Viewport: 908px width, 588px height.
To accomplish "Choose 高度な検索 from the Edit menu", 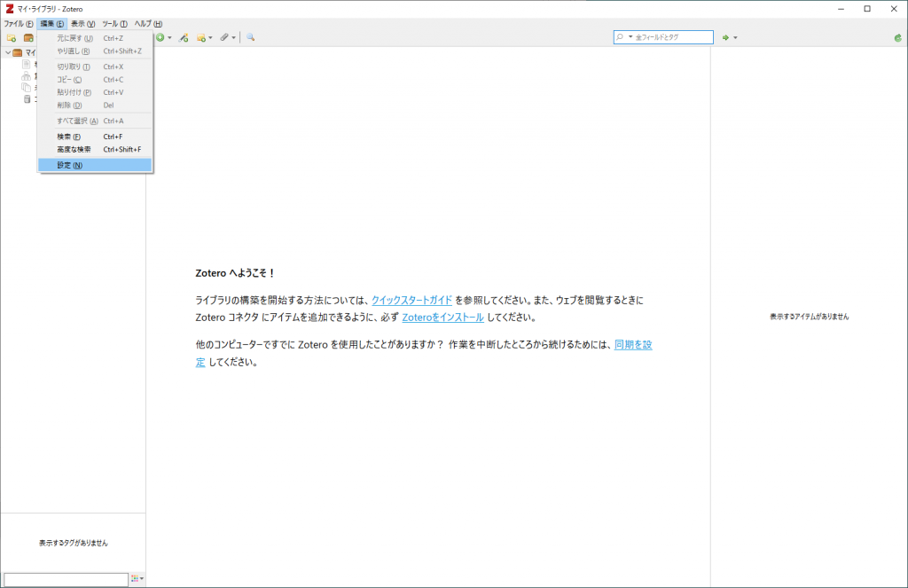I will [x=95, y=150].
